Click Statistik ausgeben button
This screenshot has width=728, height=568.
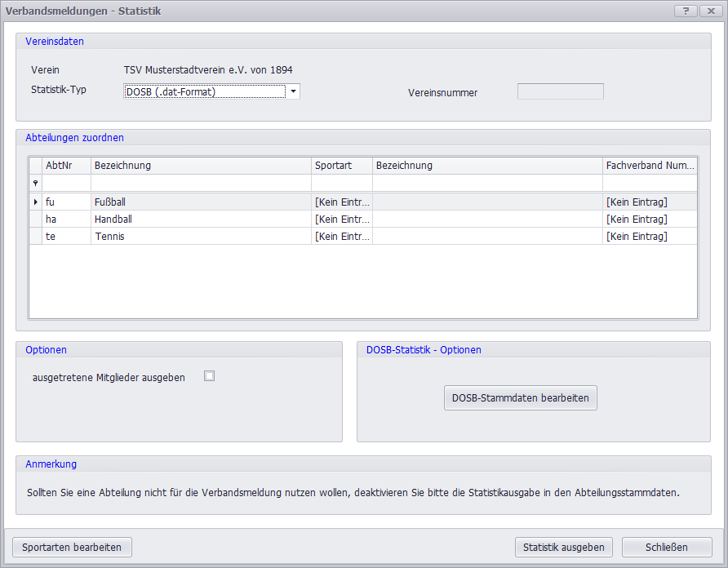tap(563, 547)
